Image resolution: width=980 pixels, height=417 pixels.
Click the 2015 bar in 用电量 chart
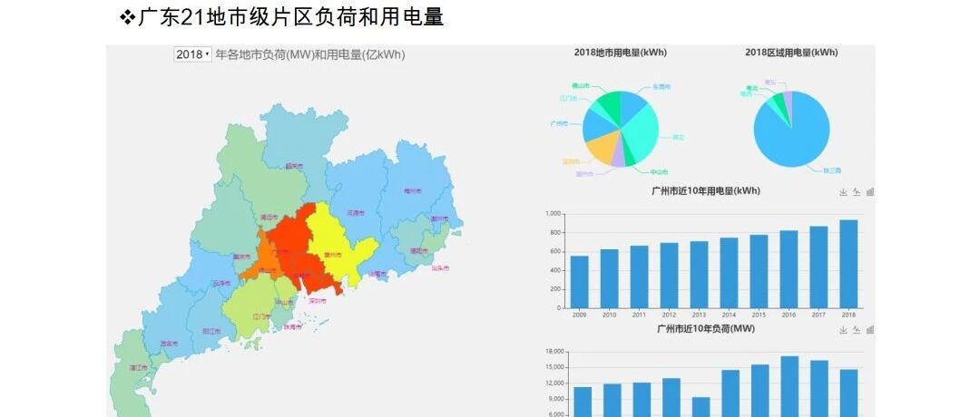coord(759,272)
